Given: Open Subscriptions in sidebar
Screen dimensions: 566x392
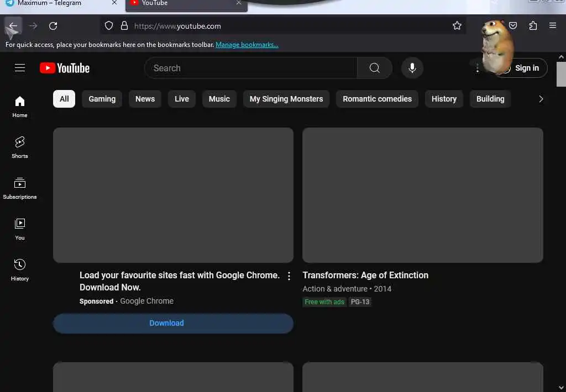Looking at the screenshot, I should (20, 188).
